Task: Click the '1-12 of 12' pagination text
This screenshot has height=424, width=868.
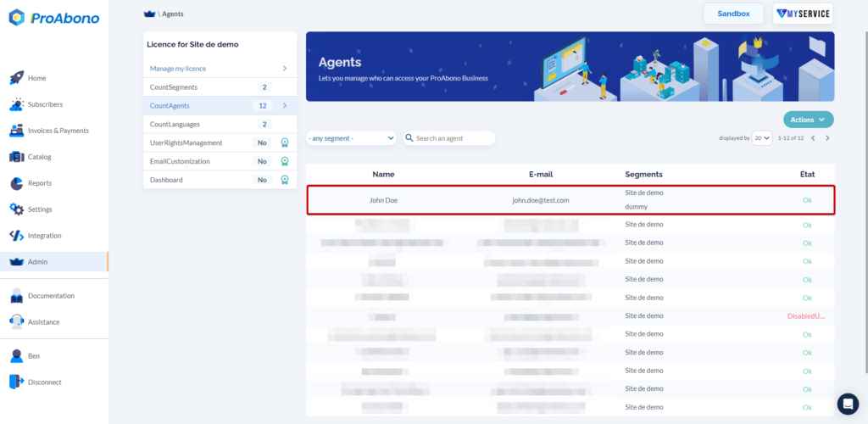Action: pos(791,138)
